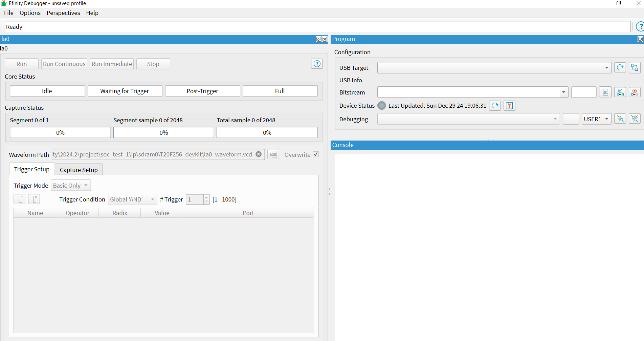
Task: Click the waveform file icon beside the path
Action: coord(273,154)
